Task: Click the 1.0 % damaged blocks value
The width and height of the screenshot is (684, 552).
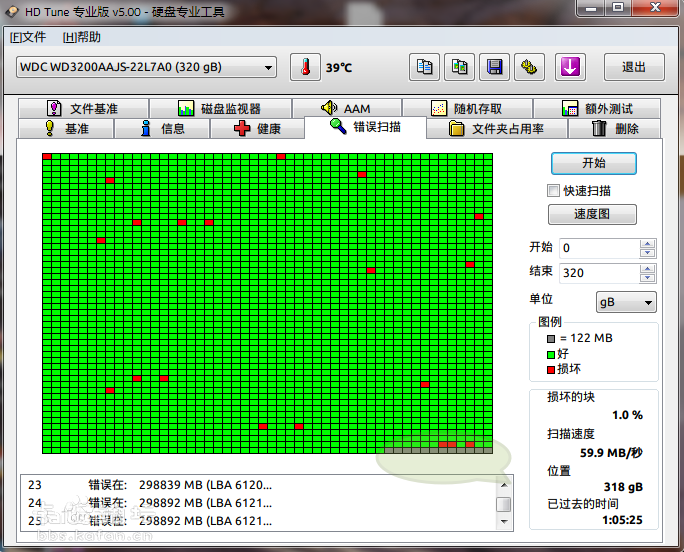Action: coord(627,415)
